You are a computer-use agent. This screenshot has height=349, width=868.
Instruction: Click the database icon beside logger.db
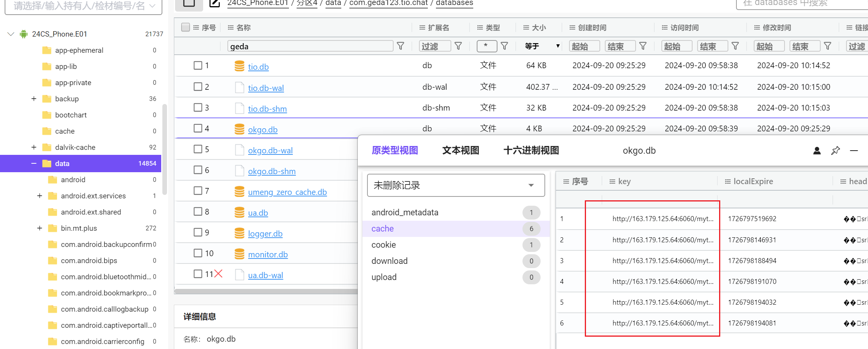pos(239,233)
